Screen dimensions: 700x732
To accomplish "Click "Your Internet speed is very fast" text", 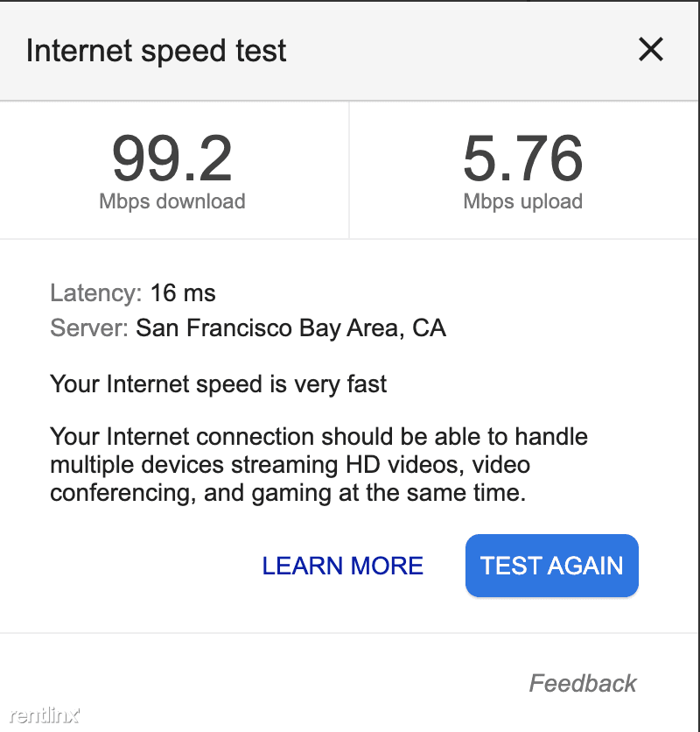I will pyautogui.click(x=218, y=384).
